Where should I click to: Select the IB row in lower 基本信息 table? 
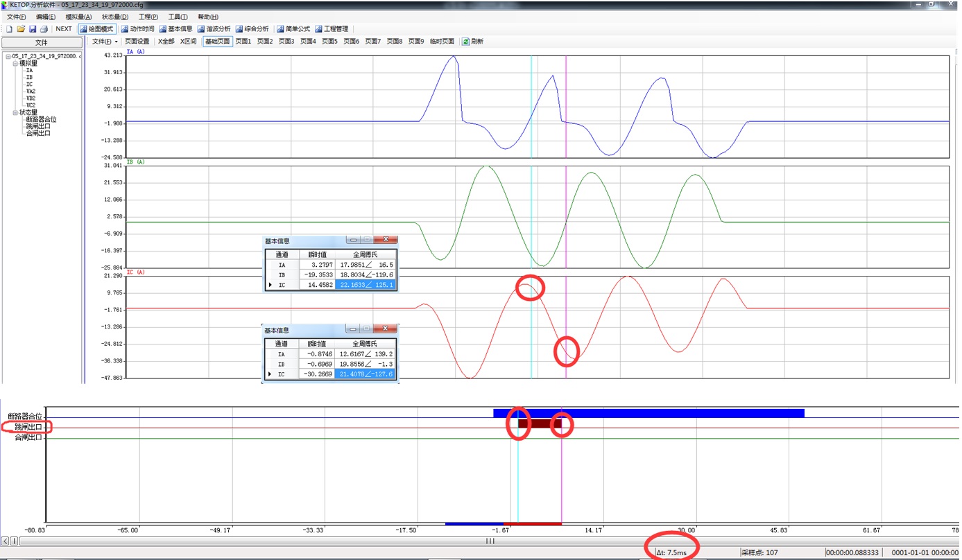pyautogui.click(x=281, y=364)
